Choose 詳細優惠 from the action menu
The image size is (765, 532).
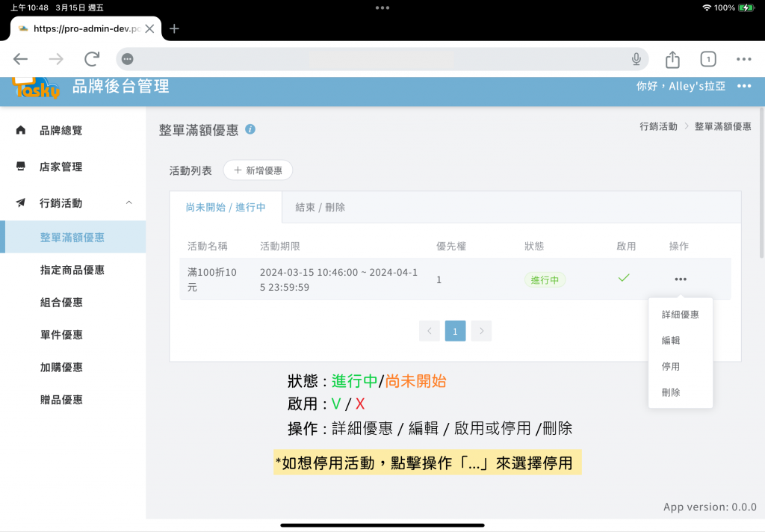click(x=680, y=315)
